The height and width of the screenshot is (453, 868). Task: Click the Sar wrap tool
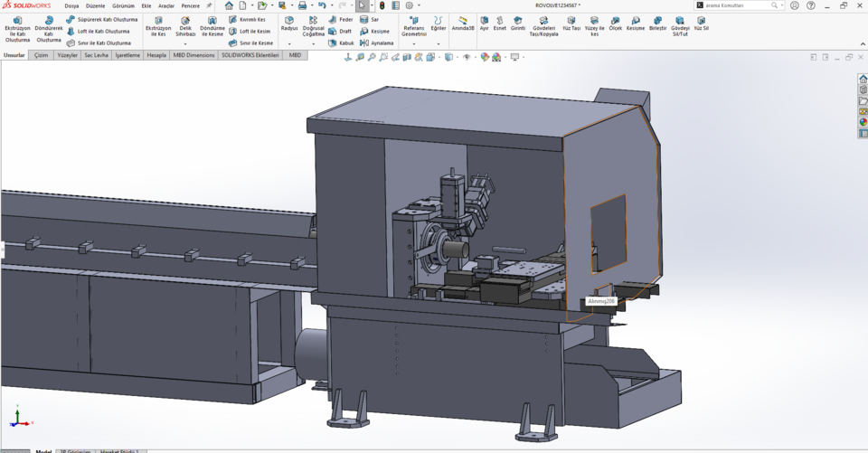[x=369, y=19]
